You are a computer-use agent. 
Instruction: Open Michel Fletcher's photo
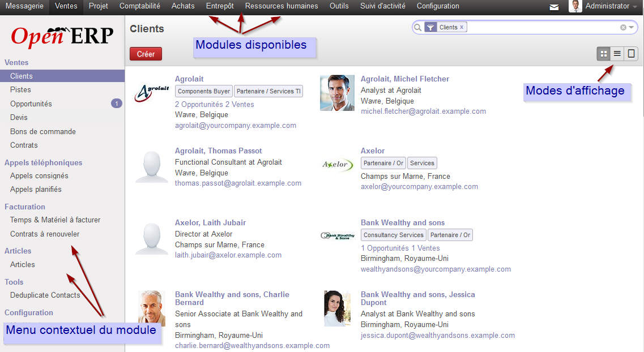[337, 93]
